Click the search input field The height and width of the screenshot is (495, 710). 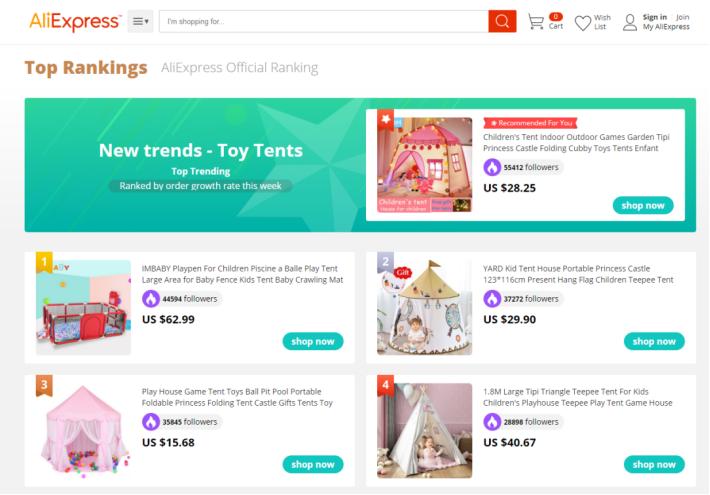[322, 21]
